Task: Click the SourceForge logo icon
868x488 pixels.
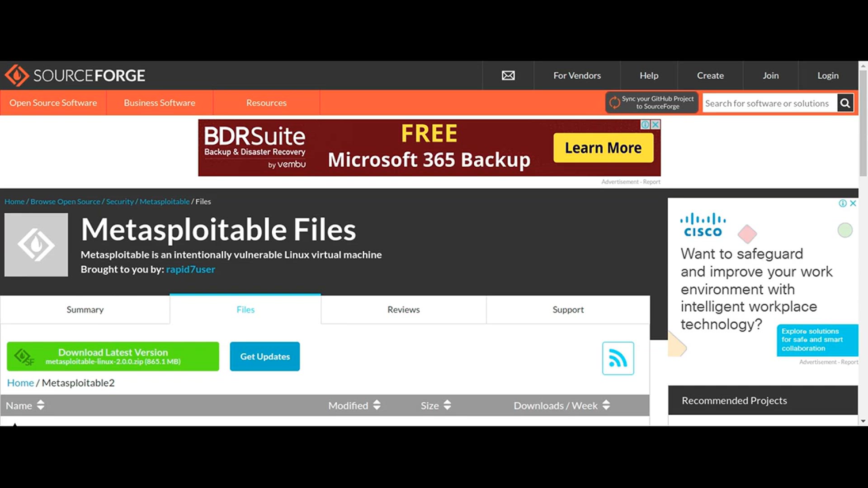Action: pos(17,75)
